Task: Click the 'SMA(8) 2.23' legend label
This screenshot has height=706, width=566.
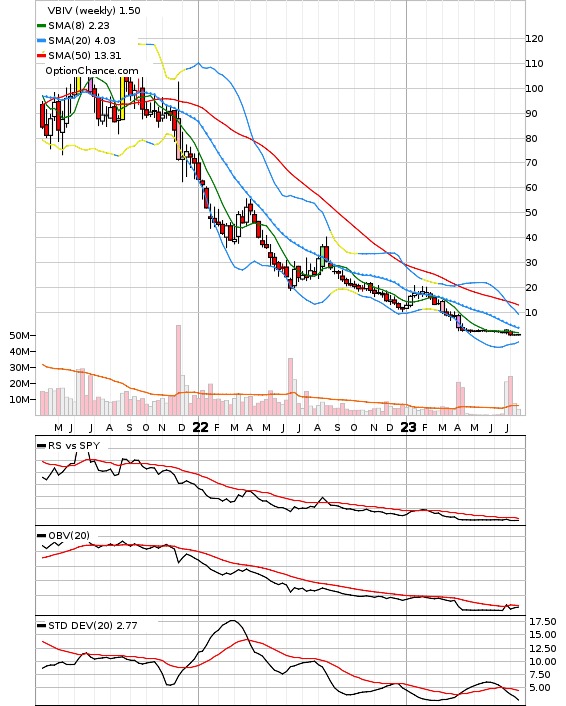Action: click(79, 26)
